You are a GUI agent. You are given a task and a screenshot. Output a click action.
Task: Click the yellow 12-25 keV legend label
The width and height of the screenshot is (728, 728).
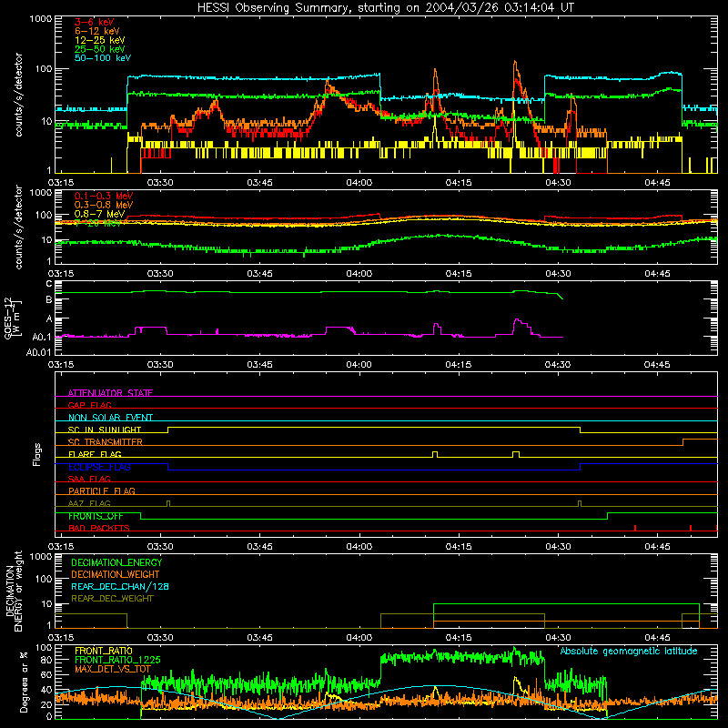[x=99, y=40]
